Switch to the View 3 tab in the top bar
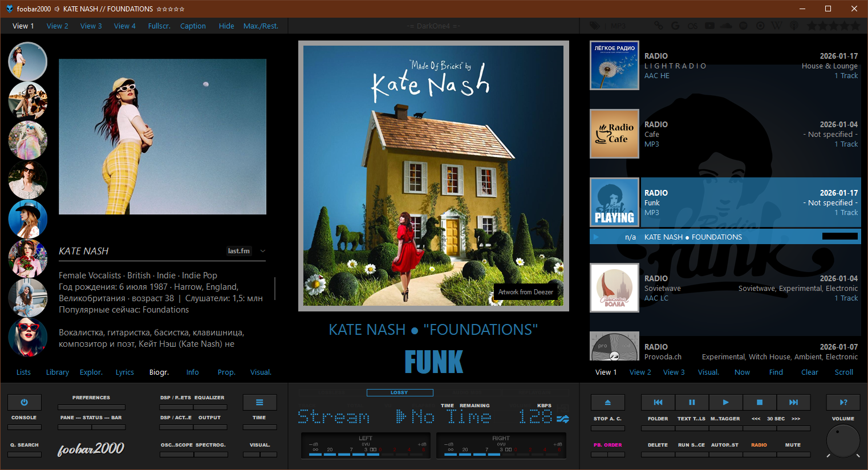 pyautogui.click(x=91, y=26)
